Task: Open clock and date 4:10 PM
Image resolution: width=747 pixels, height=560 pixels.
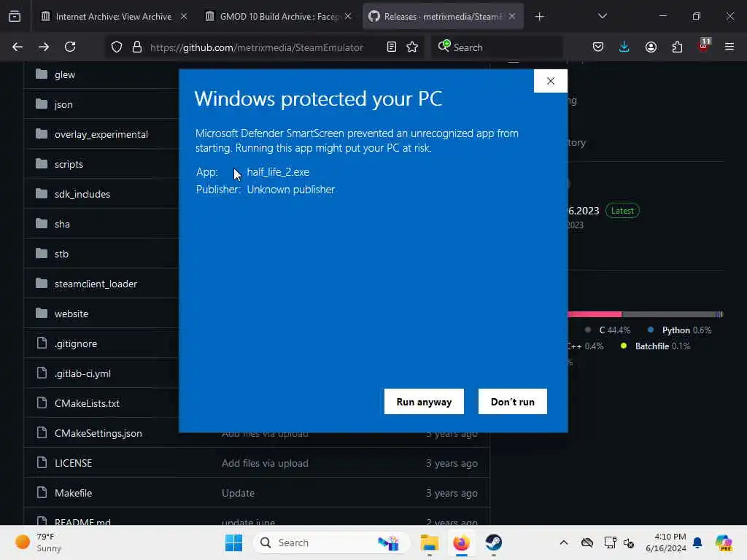Action: point(665,542)
